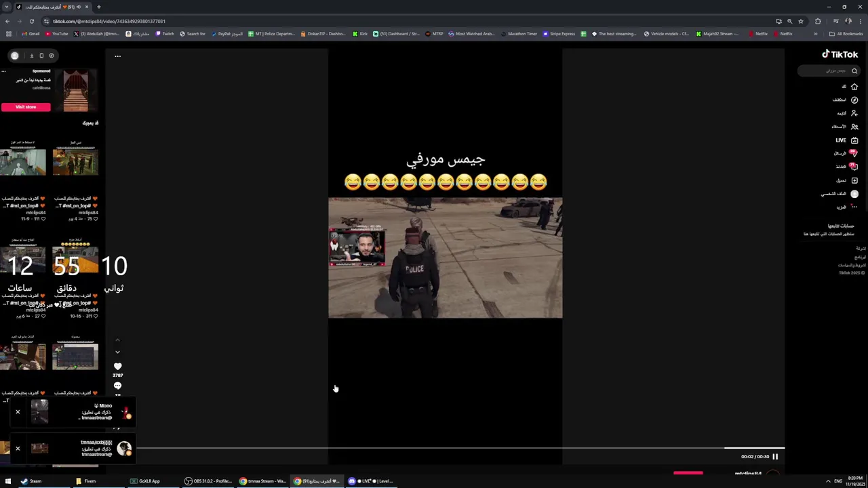The height and width of the screenshot is (488, 868).
Task: Click the TikTok logo
Action: 840,54
